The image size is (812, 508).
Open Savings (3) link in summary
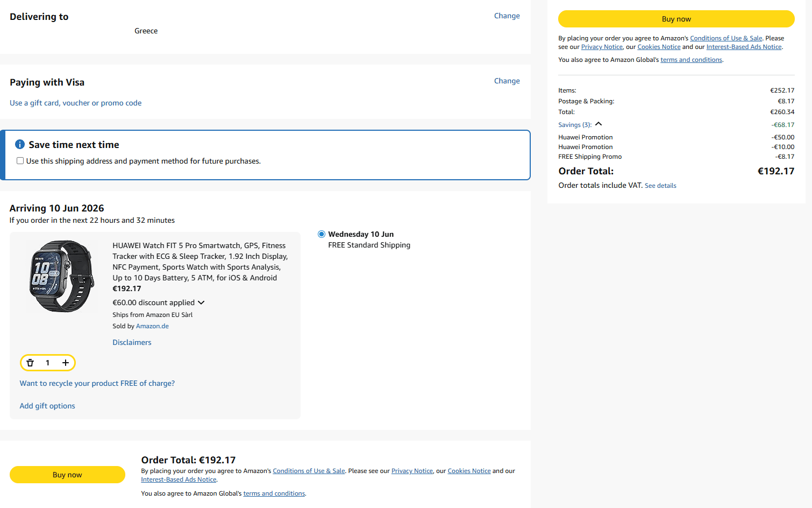pyautogui.click(x=575, y=125)
